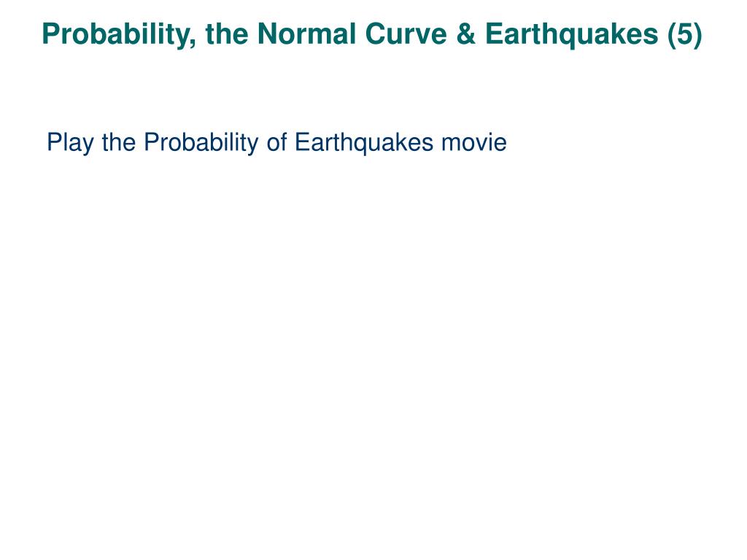The image size is (747, 560).
Task: Click the capital P of Play
Action: coord(54,142)
